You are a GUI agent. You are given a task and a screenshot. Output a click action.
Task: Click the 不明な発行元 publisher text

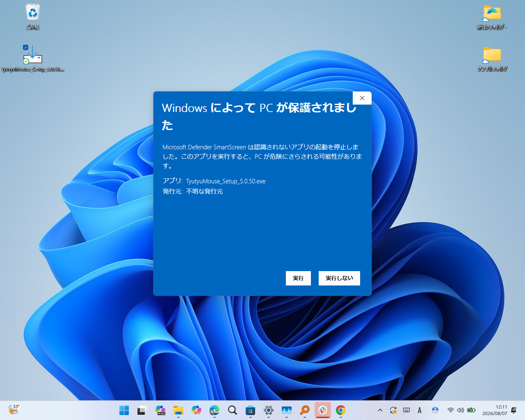click(204, 192)
